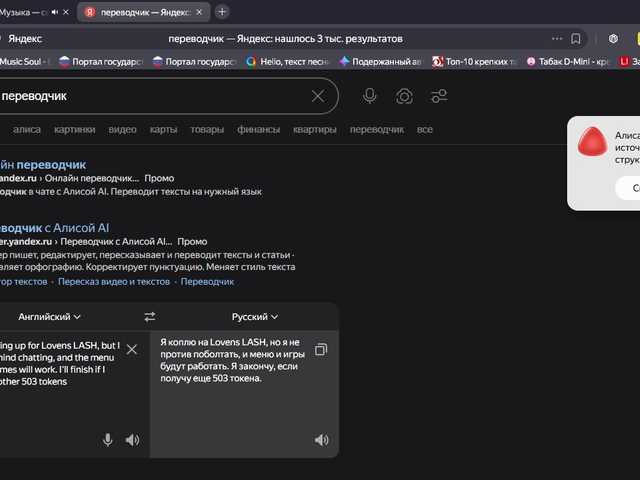The image size is (640, 480).
Task: Open a new browser tab
Action: click(x=222, y=12)
